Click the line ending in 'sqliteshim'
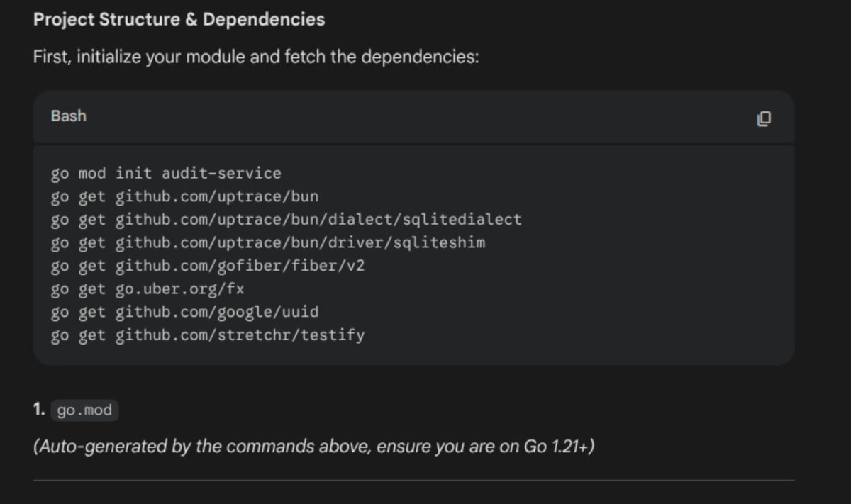This screenshot has height=504, width=851. pos(268,242)
